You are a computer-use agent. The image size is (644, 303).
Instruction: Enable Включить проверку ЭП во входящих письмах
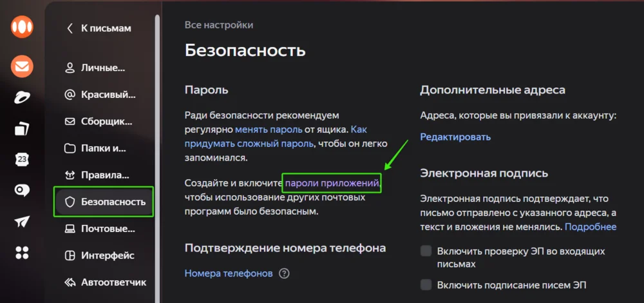pos(426,251)
